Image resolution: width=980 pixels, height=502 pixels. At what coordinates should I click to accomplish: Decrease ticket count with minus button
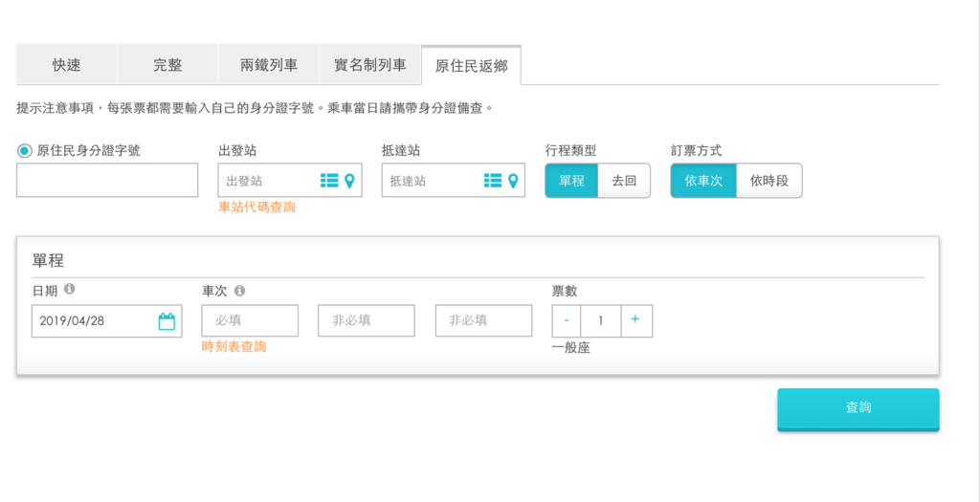[x=567, y=321]
